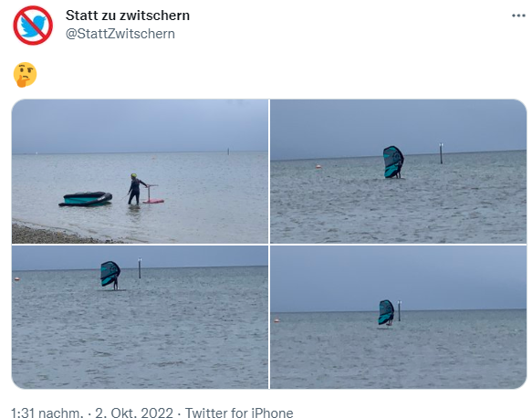Click the person with yellow helmet
This screenshot has height=418, width=532.
[x=135, y=189]
